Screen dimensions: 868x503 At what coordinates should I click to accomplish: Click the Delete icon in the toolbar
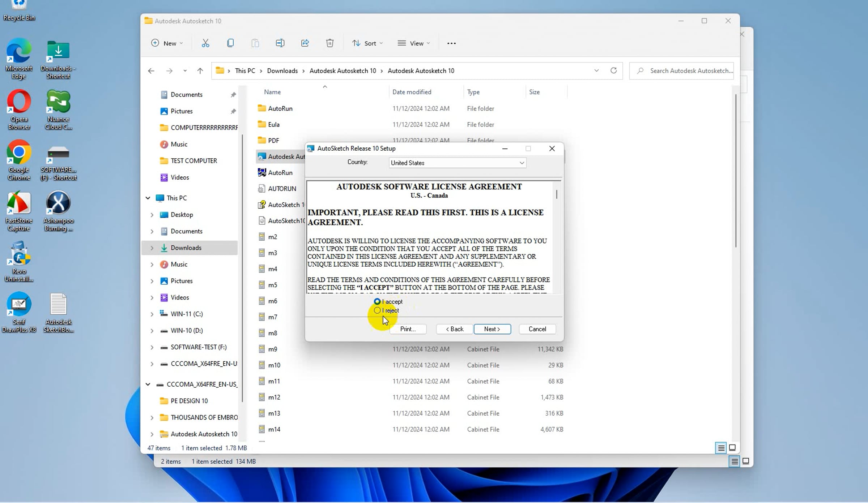tap(329, 43)
